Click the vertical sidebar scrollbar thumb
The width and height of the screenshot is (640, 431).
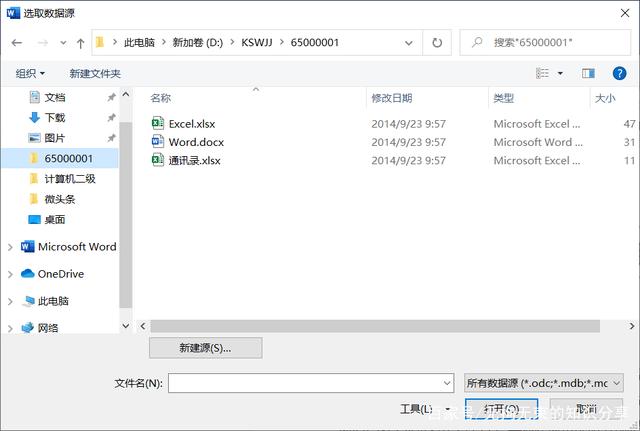coord(126,215)
